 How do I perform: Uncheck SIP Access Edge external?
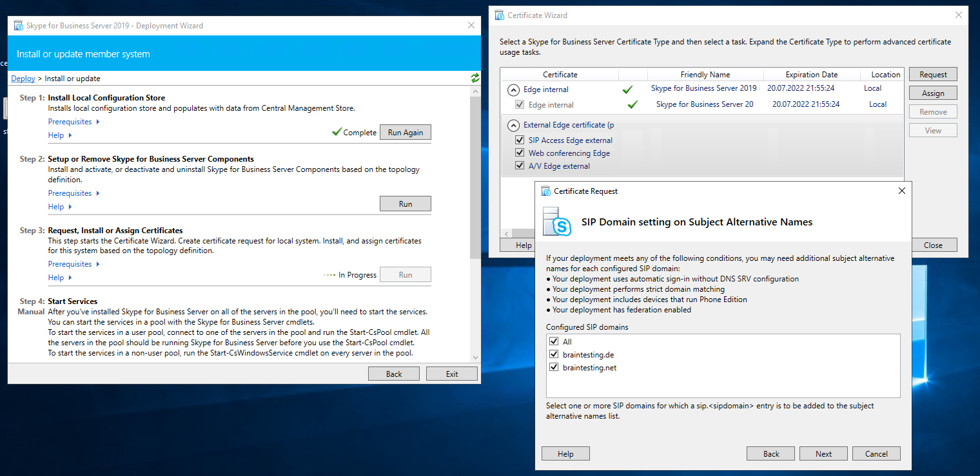[x=520, y=140]
